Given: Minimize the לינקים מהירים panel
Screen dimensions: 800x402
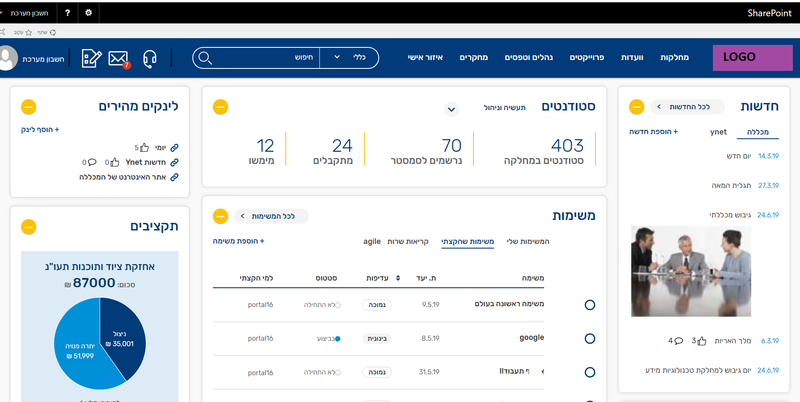Looking at the screenshot, I should click(28, 106).
